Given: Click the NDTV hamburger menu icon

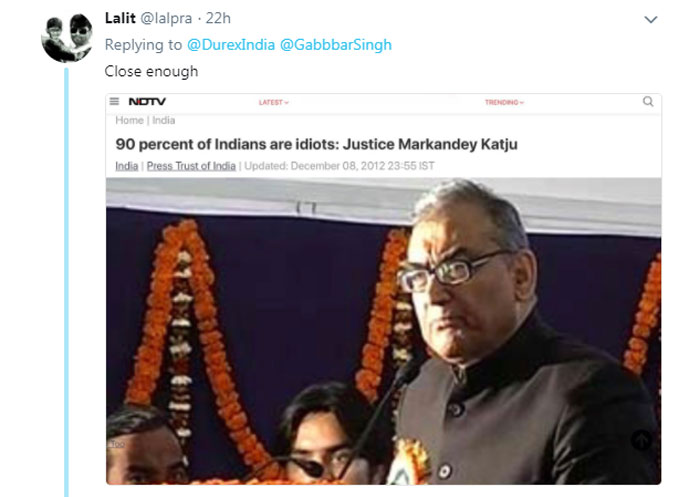Looking at the screenshot, I should click(114, 101).
